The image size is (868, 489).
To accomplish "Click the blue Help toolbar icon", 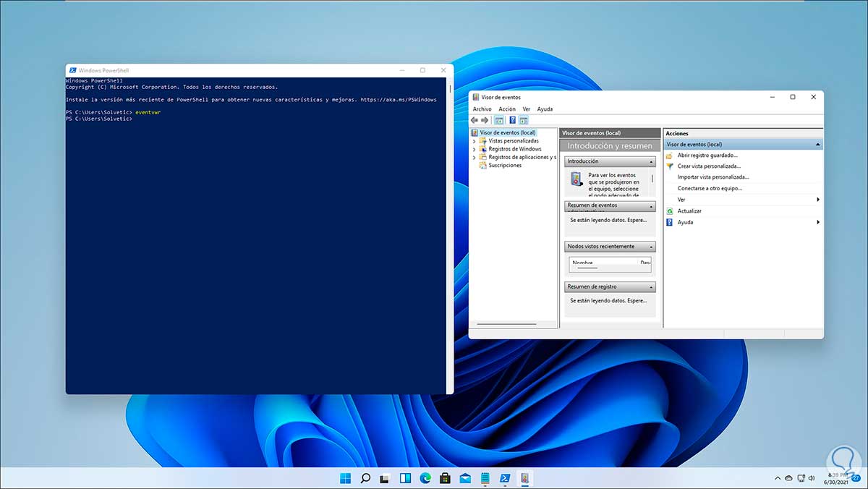I will 512,120.
